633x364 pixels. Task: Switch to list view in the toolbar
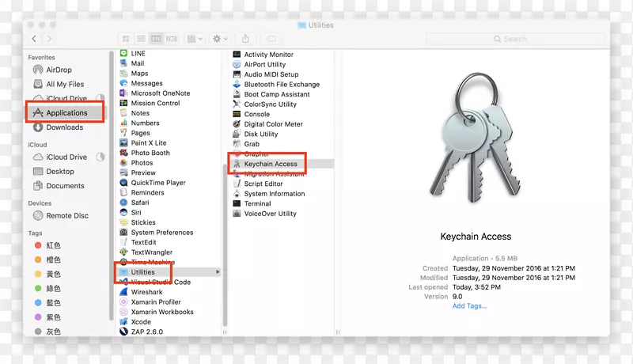click(x=141, y=39)
